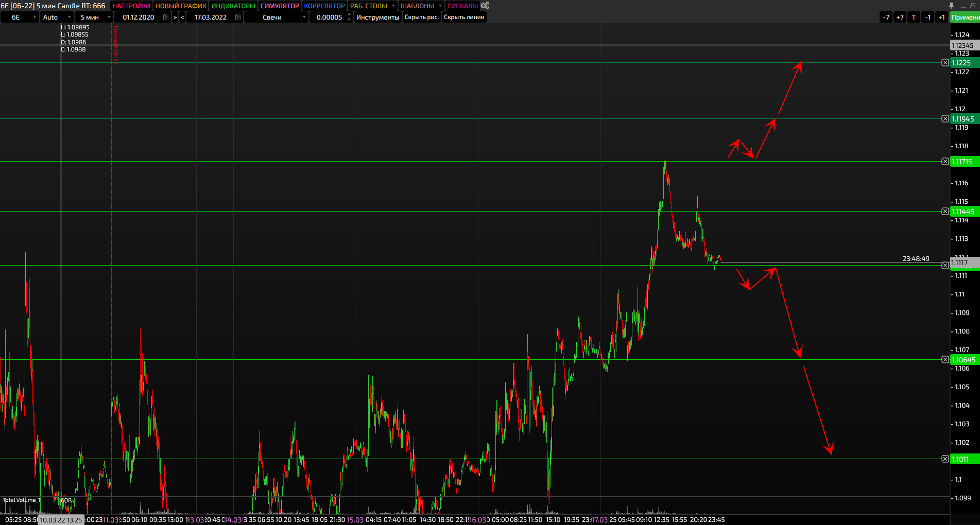Open the СИГНАЛЫ menu
Image resolution: width=980 pixels, height=525 pixels.
462,6
